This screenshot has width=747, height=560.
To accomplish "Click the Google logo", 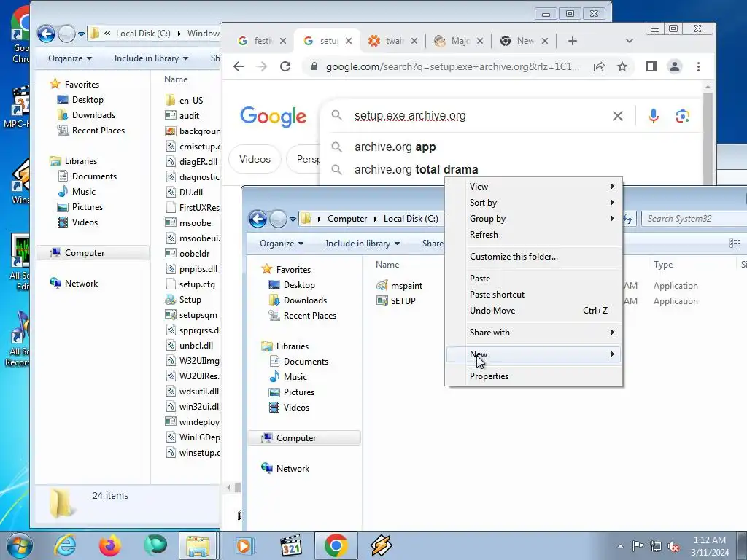I will pos(273,116).
